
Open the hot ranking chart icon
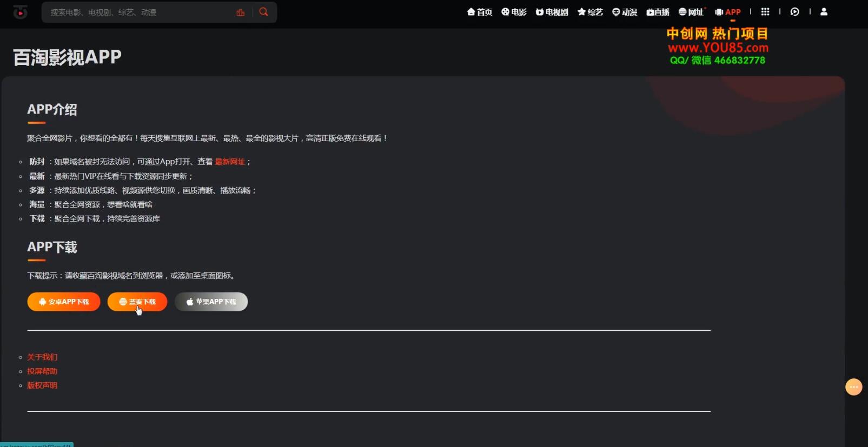click(x=241, y=12)
